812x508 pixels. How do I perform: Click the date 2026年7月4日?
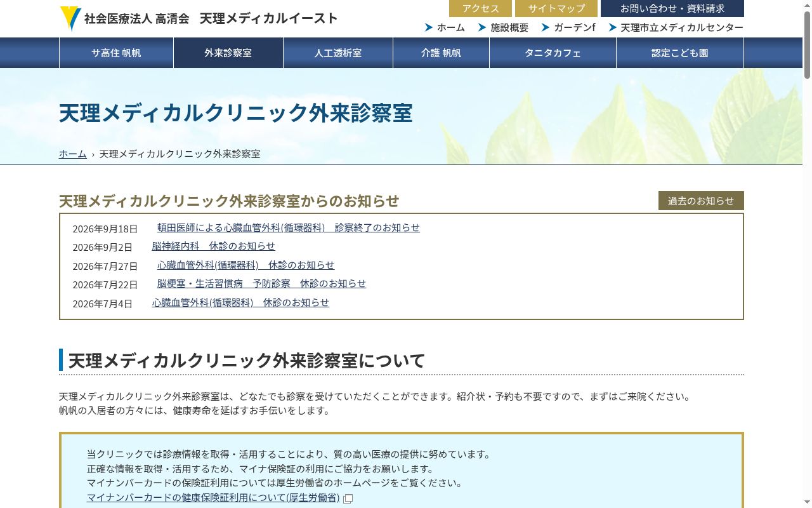pyautogui.click(x=102, y=304)
